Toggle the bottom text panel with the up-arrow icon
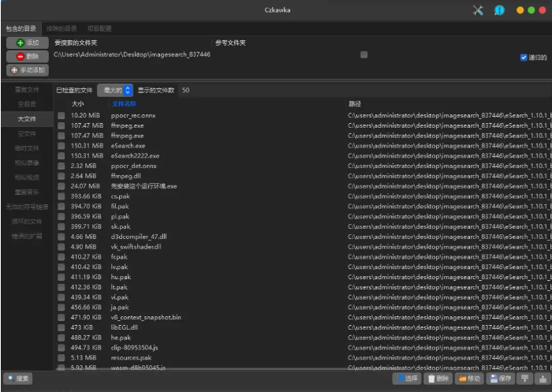Screen dimensions: 552x392 point(542,379)
